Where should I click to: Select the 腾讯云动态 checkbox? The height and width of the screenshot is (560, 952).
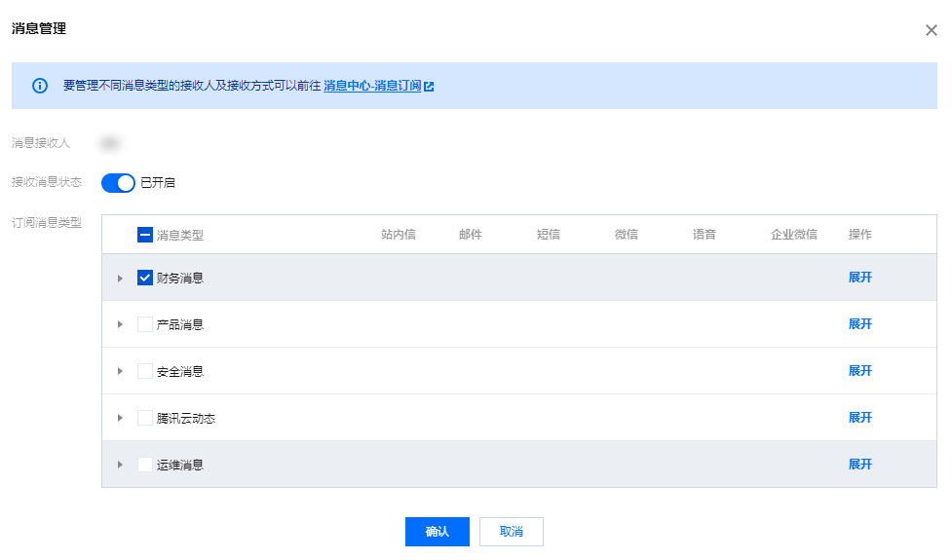145,418
